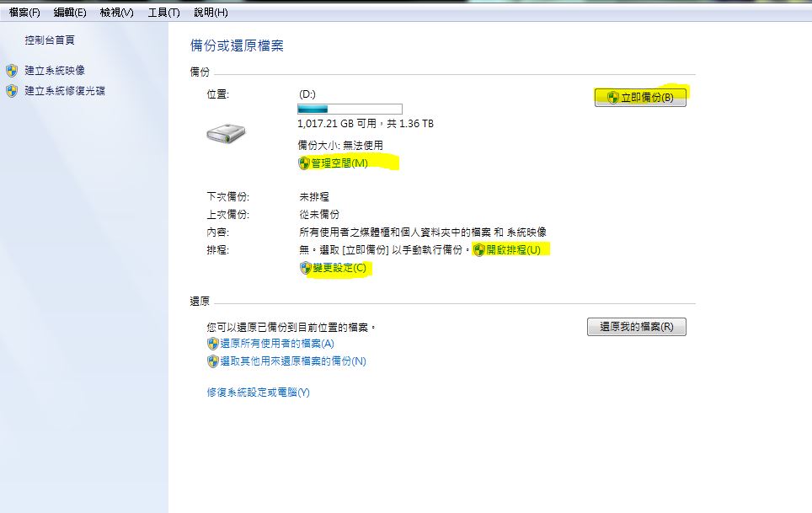Open the 說明(H) menu

point(211,13)
